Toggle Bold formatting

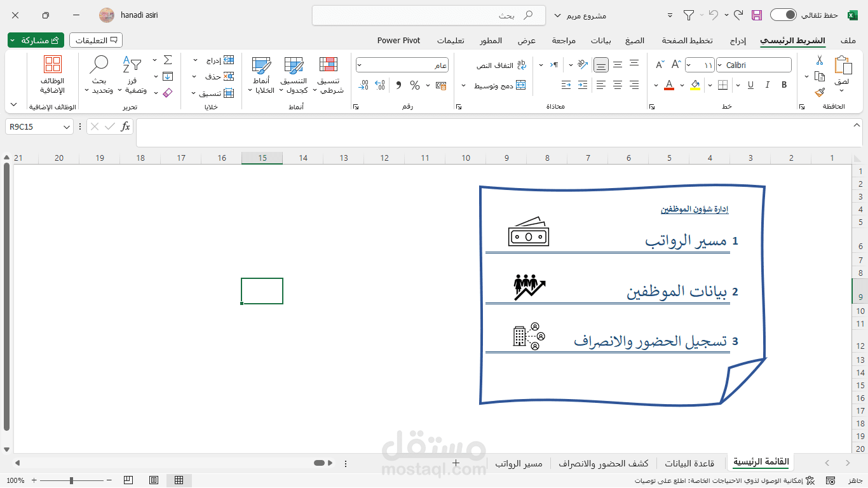click(784, 85)
